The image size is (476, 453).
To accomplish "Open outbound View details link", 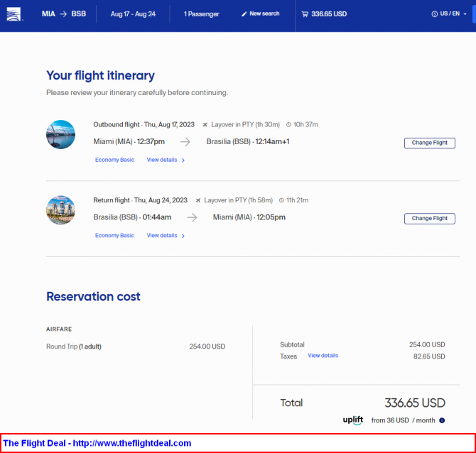I will pos(162,160).
